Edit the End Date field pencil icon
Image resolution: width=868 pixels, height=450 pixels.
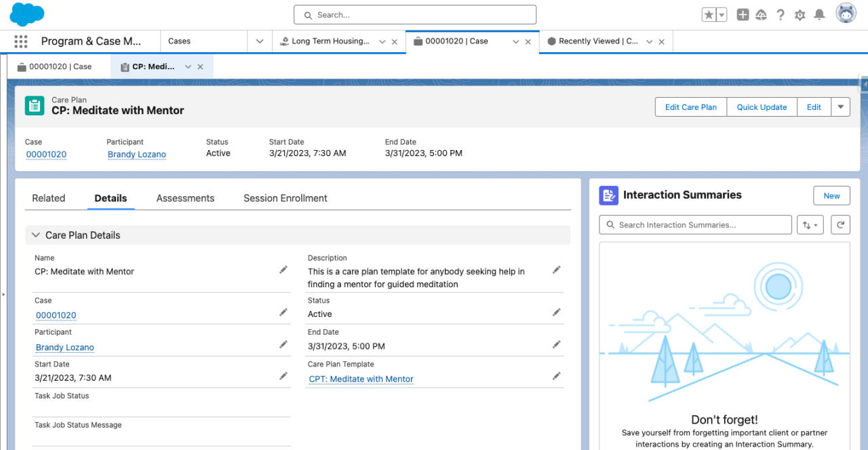[557, 345]
